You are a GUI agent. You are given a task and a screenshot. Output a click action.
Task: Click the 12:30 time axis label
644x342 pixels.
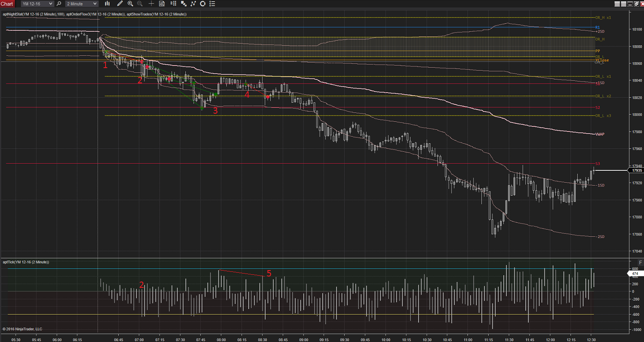coord(591,339)
